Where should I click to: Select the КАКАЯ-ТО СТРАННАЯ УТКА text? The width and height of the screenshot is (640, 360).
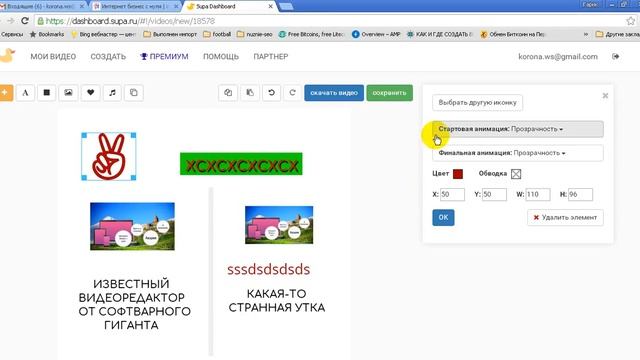pyautogui.click(x=277, y=300)
